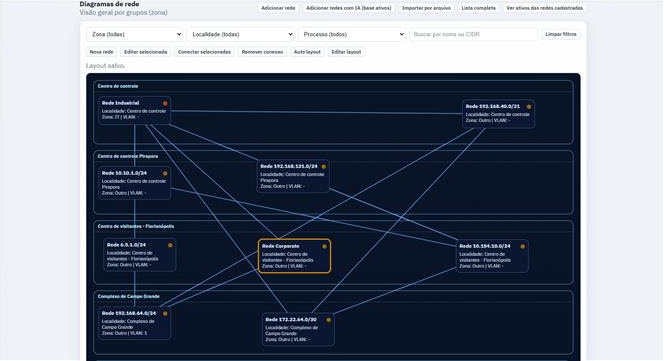This screenshot has width=664, height=361.
Task: Click status dot on Rede Corporate
Action: pyautogui.click(x=324, y=246)
